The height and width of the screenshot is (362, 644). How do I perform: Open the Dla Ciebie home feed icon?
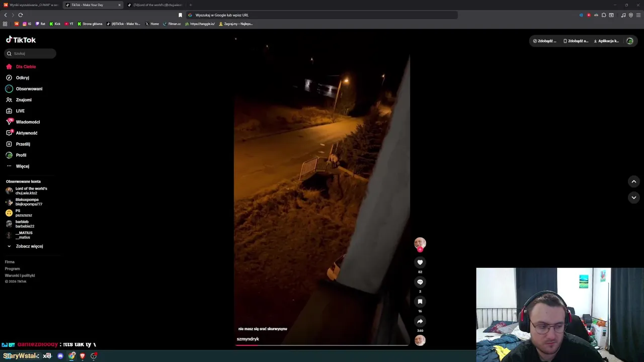point(9,66)
